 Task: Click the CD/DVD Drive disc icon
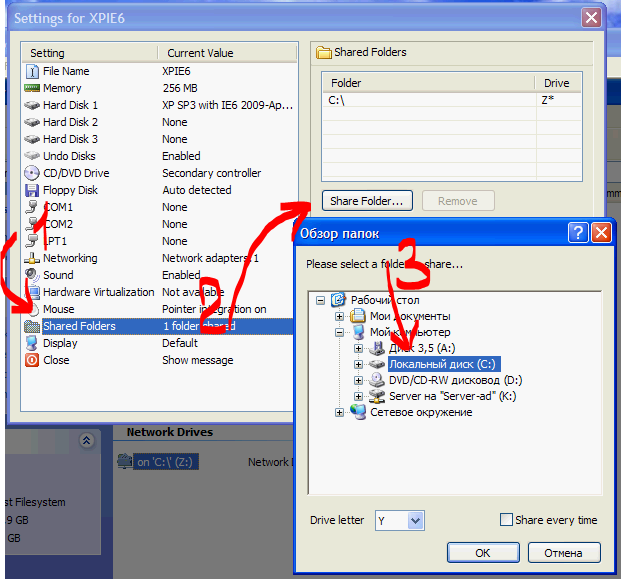point(32,173)
